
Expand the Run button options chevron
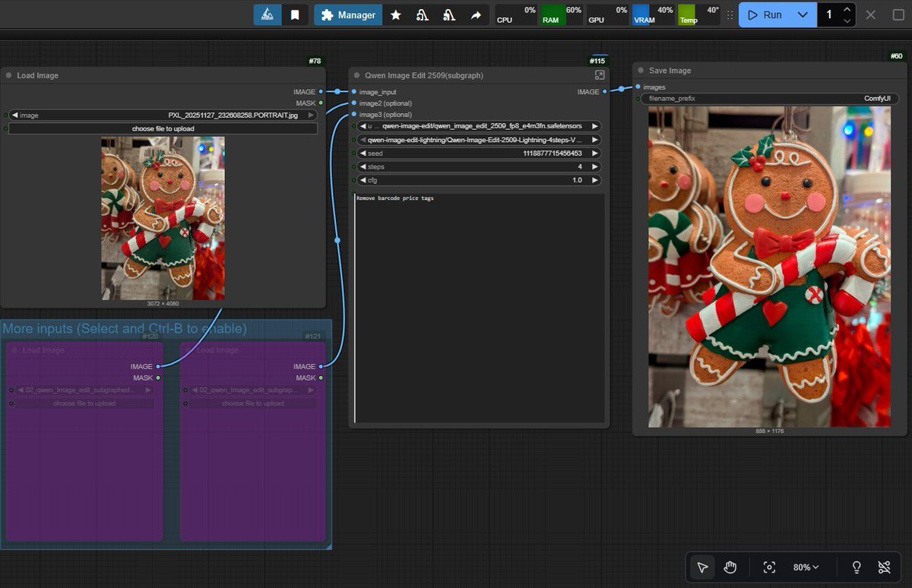[803, 15]
